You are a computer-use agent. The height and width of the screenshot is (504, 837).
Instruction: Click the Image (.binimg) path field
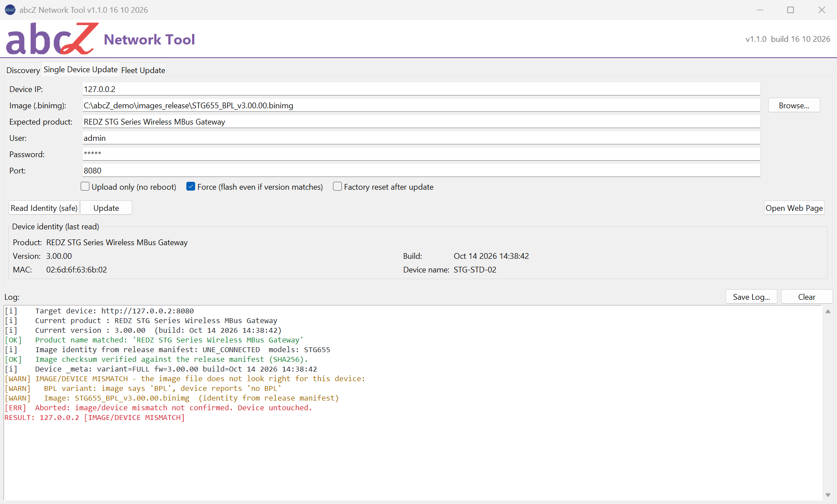coord(421,105)
